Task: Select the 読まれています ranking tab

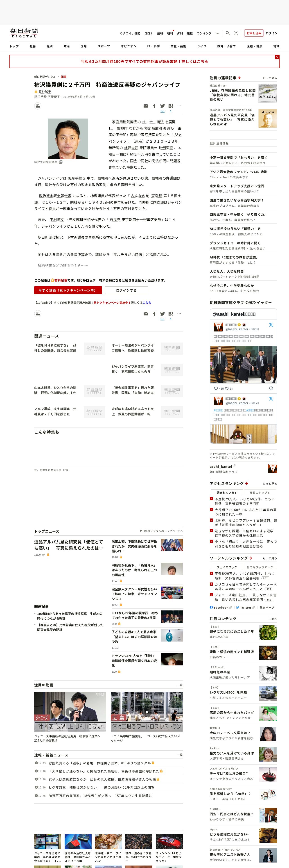Action: [227, 493]
